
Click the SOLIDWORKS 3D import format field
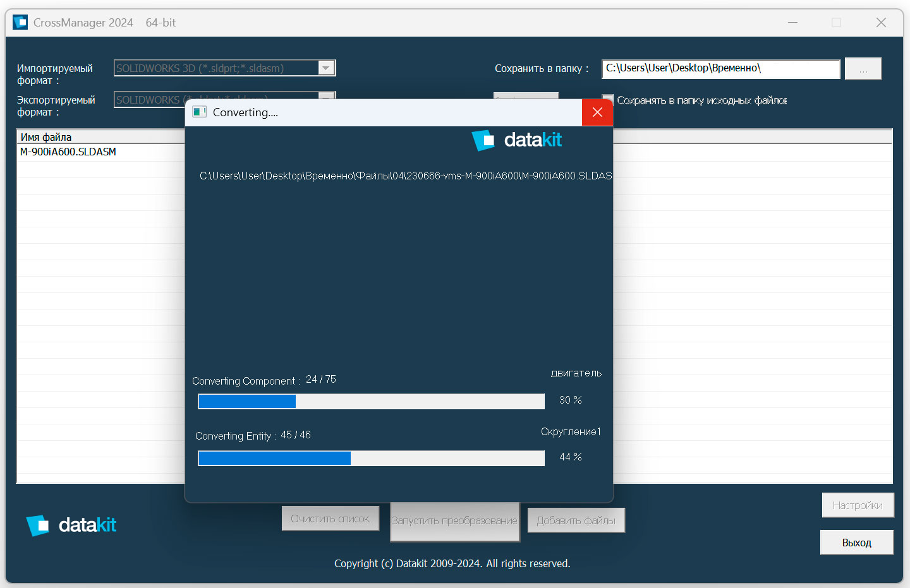(215, 68)
